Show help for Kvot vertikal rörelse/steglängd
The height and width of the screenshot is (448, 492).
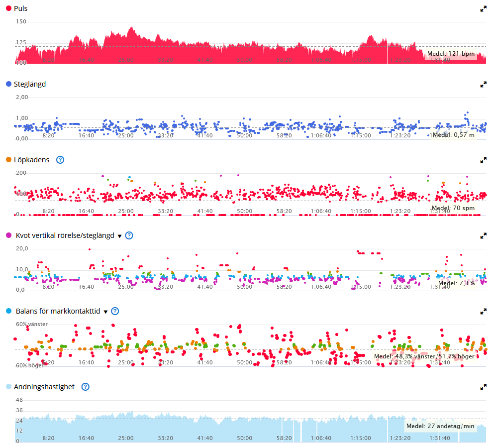coord(129,235)
